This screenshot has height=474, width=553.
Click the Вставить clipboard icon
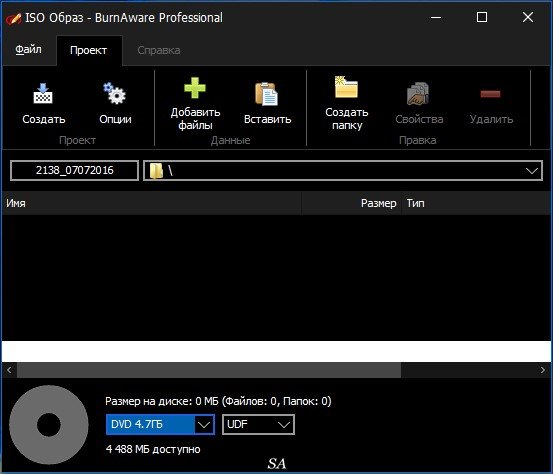pos(267,94)
